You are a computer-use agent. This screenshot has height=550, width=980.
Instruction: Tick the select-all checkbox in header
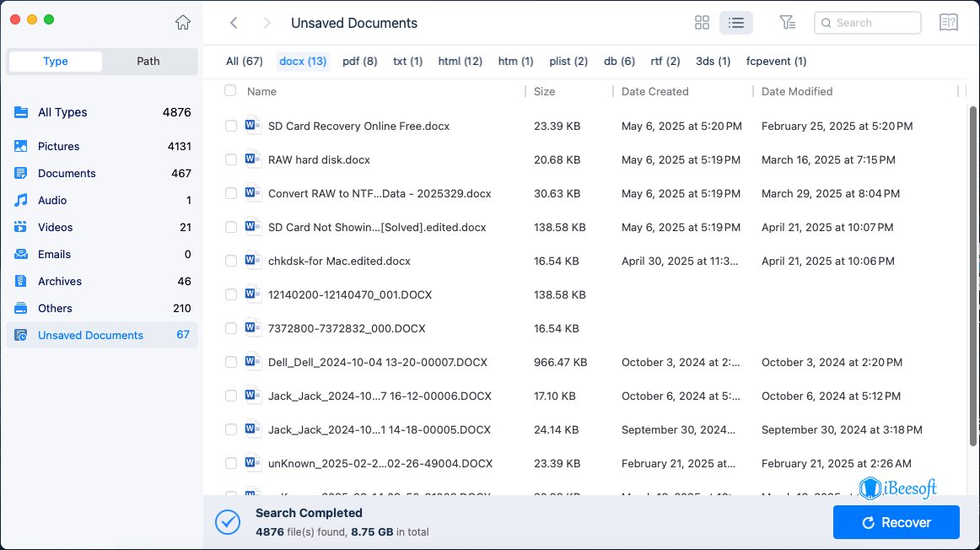coord(230,90)
